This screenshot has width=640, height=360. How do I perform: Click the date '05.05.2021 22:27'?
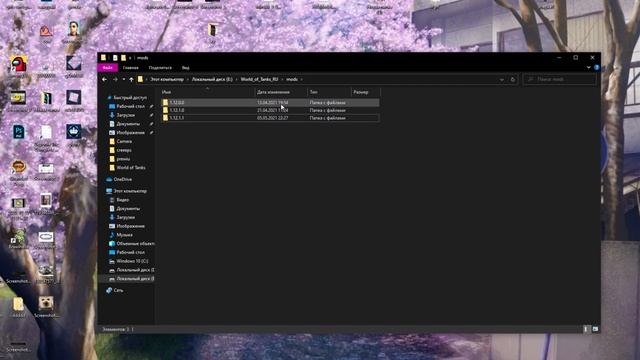(273, 118)
